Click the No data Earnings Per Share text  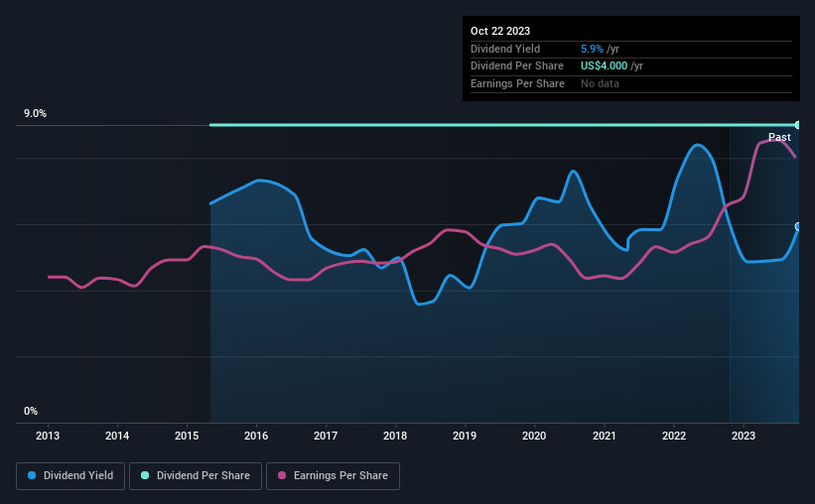coord(600,83)
